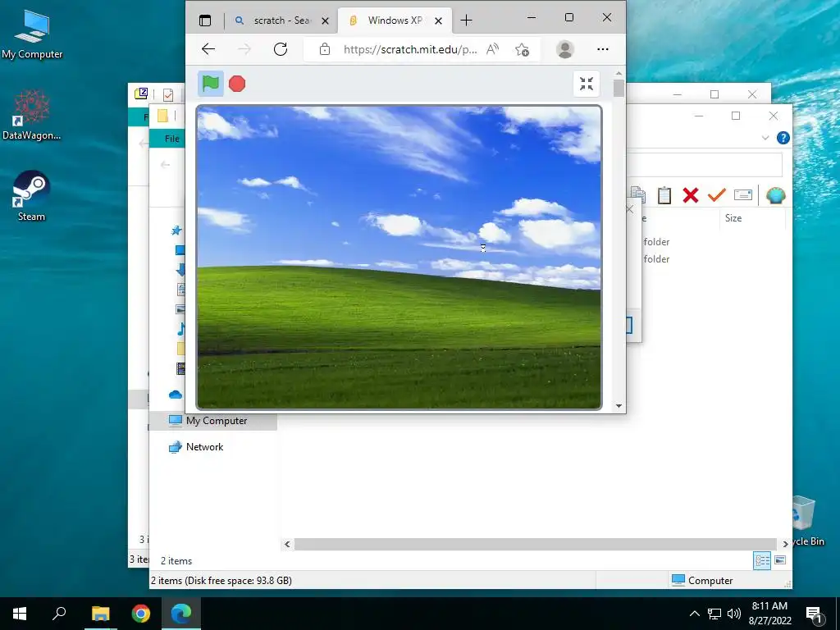Click the blue shell icon in toolbar
The image size is (840, 630).
(775, 195)
